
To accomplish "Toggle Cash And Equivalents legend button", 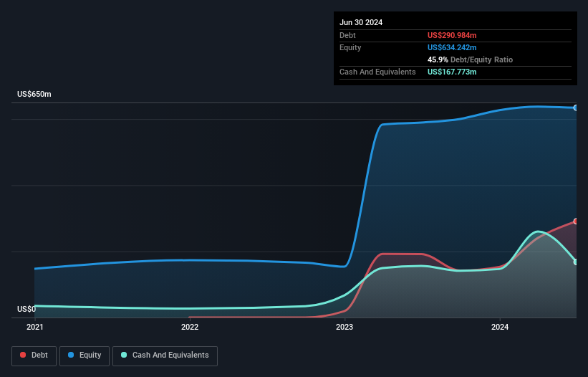I will click(x=165, y=355).
